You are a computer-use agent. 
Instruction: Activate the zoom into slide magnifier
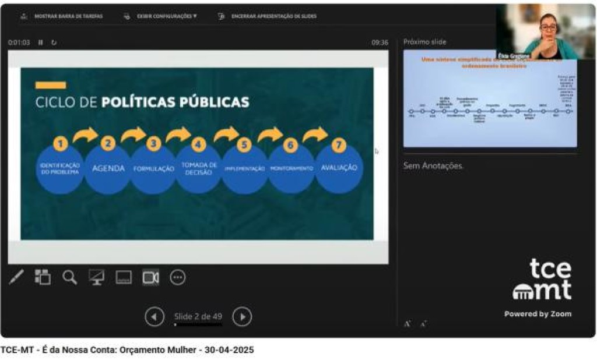pyautogui.click(x=70, y=277)
